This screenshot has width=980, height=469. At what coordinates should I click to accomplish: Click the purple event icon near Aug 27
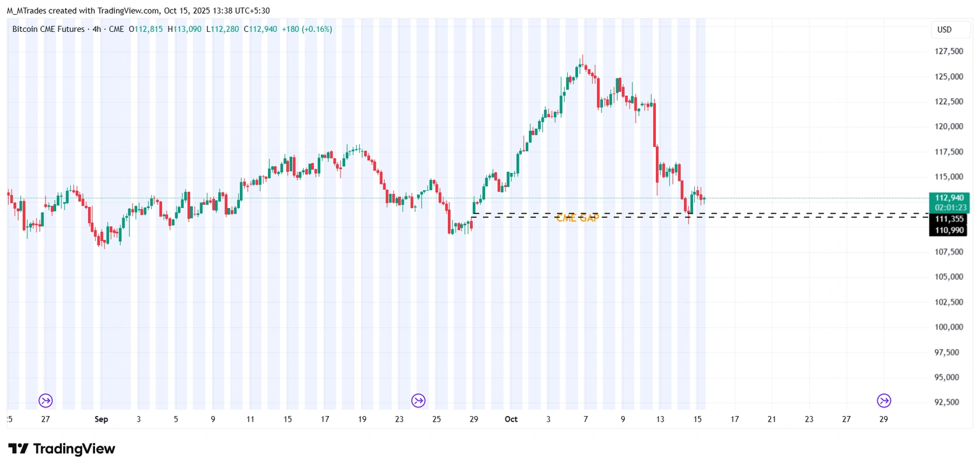point(45,400)
